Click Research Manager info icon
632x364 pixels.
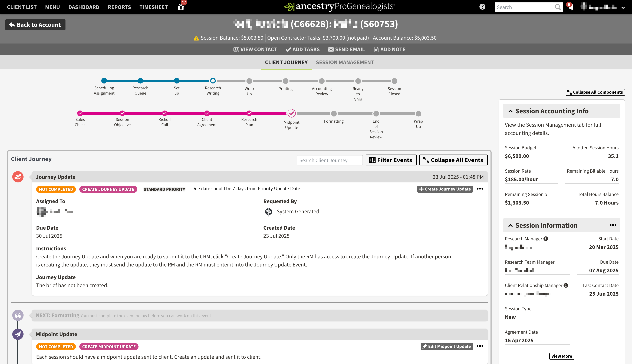pos(546,239)
